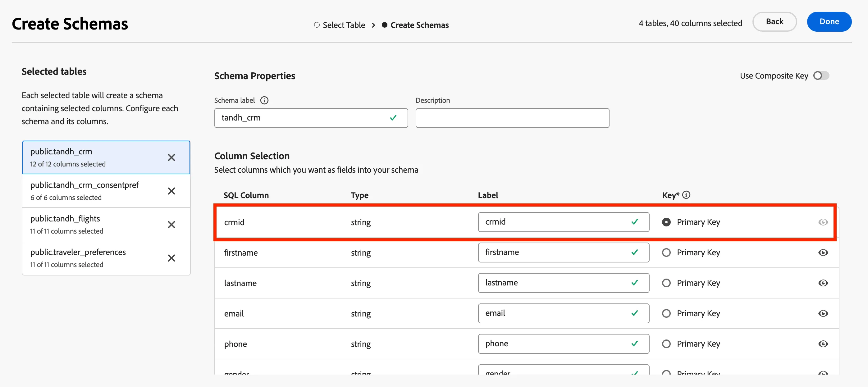868x387 pixels.
Task: Remove the public.tandh_flights table
Action: tap(171, 224)
